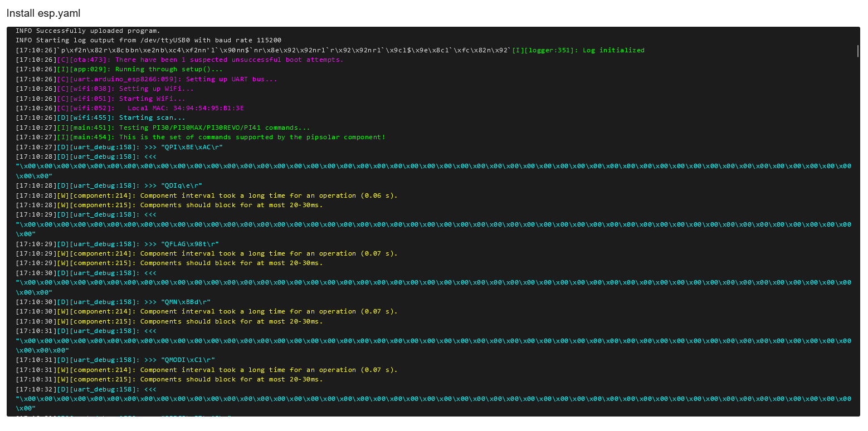Select the sent command "QMODI\xC1\r" line
868x431 pixels.
click(115, 360)
